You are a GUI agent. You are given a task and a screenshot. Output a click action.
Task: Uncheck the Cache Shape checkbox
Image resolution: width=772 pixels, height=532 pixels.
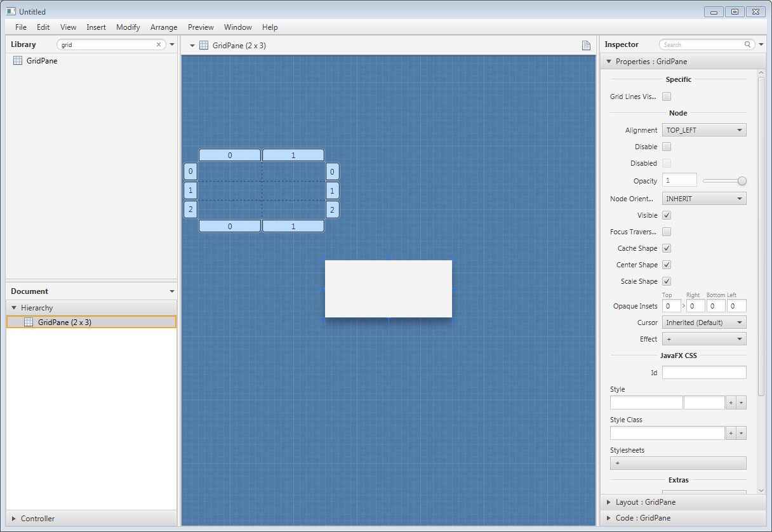667,248
